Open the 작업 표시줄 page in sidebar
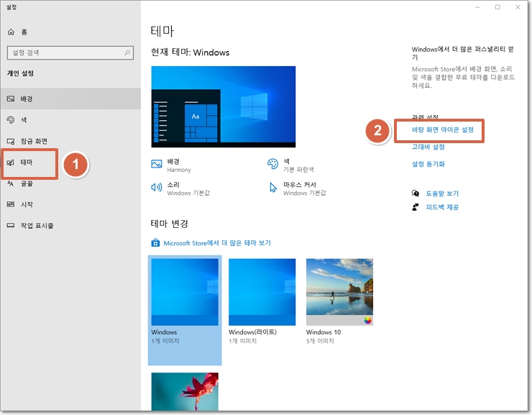This screenshot has height=415, width=532. point(70,225)
